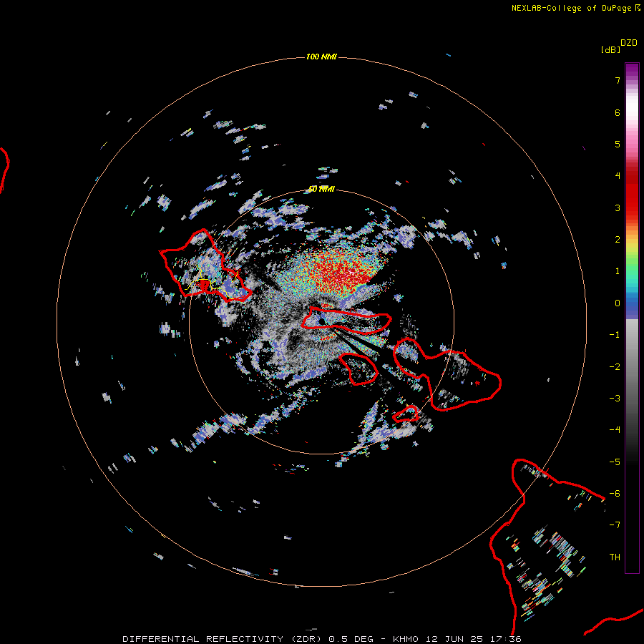
Task: Click the 2 value on the color scale
Action: click(618, 240)
